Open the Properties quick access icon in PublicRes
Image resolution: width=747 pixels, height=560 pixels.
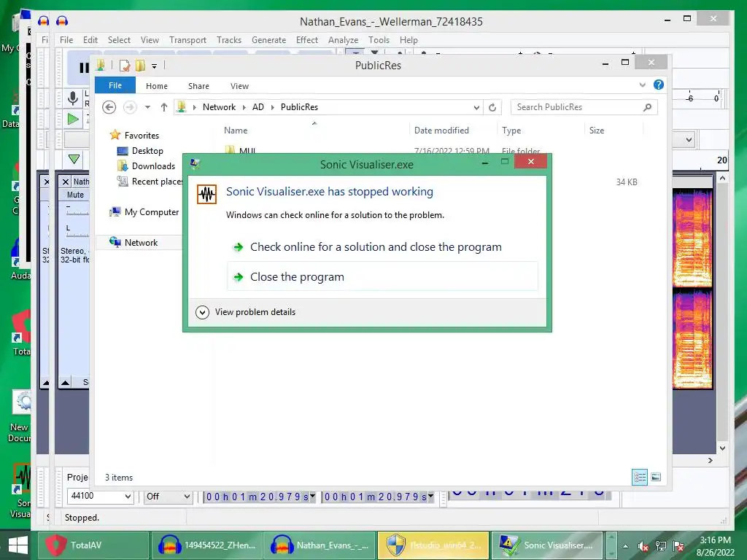pos(125,66)
